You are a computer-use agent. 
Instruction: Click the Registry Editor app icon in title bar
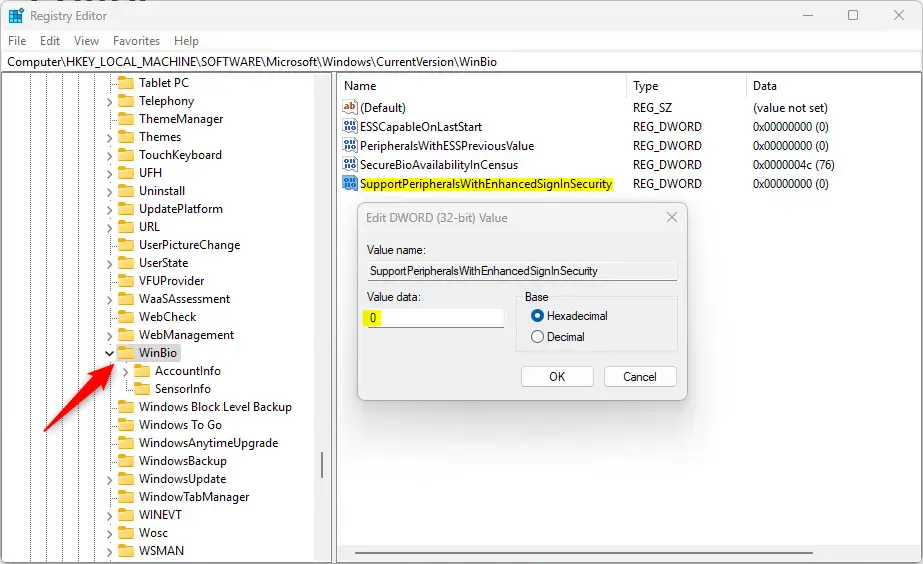[16, 15]
